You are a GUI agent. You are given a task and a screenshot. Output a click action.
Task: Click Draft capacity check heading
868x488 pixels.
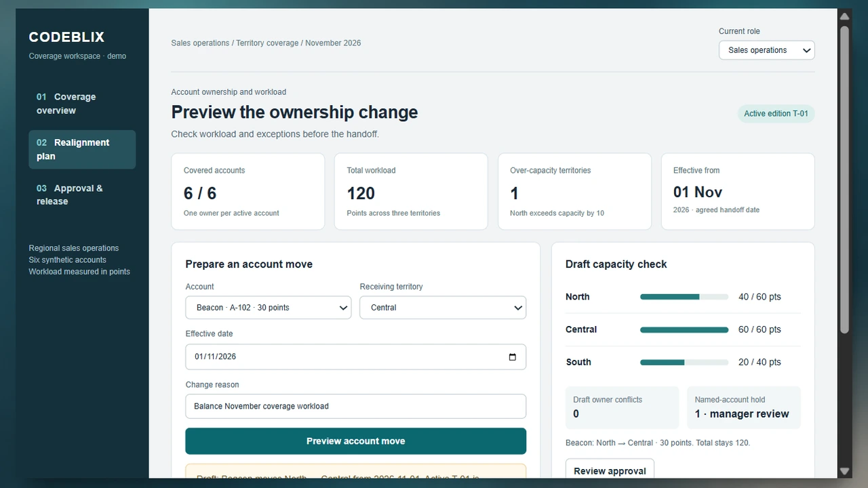pos(616,264)
